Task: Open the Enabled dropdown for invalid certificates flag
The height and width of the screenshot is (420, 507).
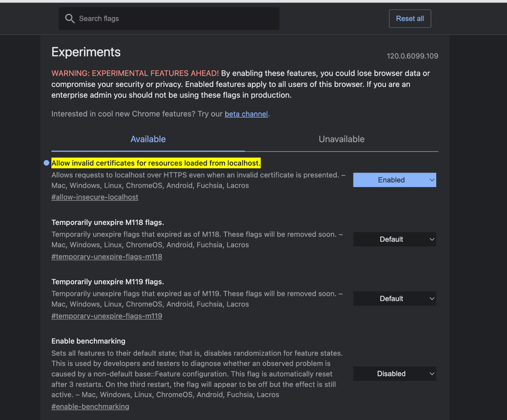Action: click(x=394, y=180)
